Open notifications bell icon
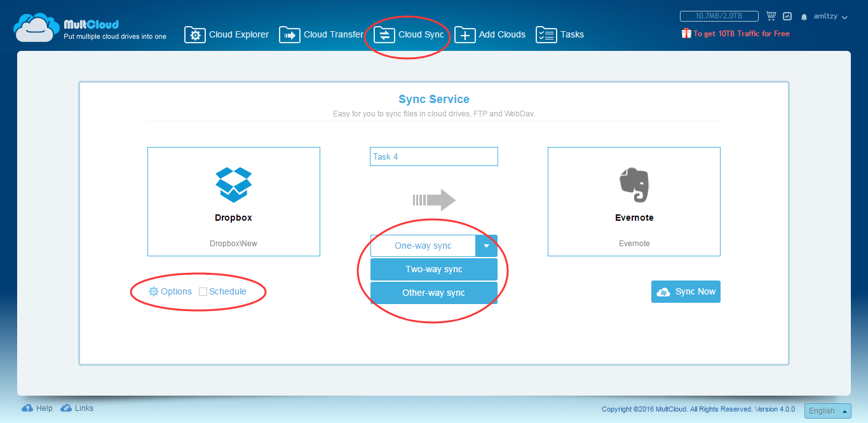 tap(804, 17)
